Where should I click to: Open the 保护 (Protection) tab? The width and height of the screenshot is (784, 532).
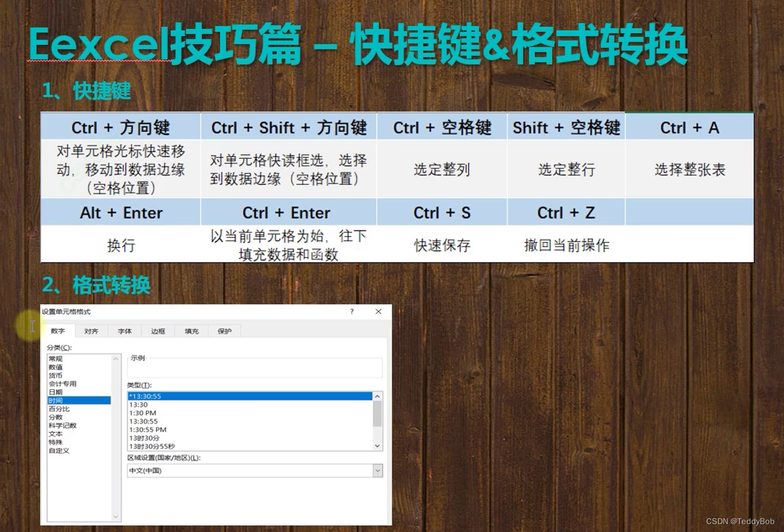pos(224,331)
